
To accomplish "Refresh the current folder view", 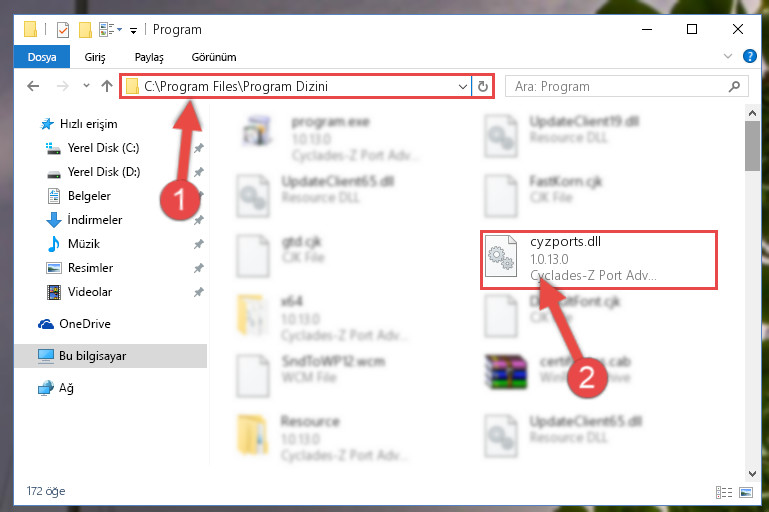I will pos(483,87).
